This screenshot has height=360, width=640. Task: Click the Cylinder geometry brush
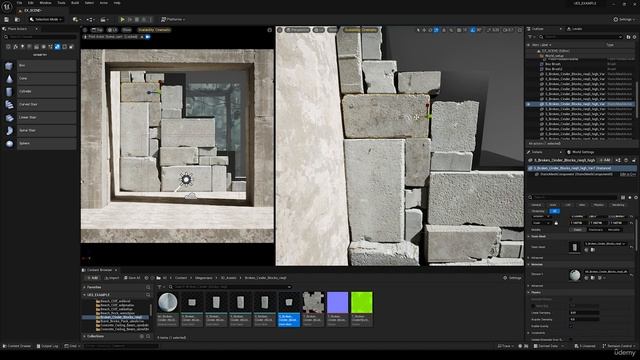39,91
